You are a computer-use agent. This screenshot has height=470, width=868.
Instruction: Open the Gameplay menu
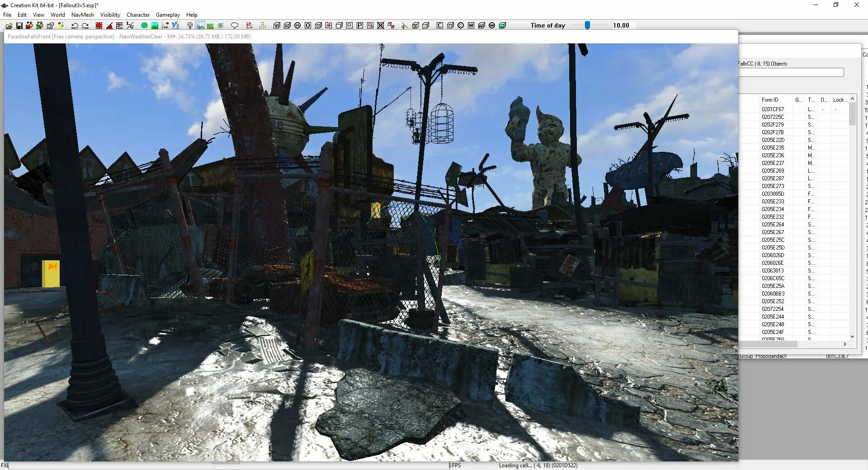click(x=168, y=15)
